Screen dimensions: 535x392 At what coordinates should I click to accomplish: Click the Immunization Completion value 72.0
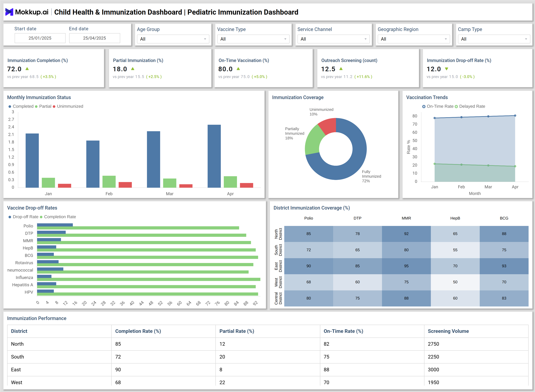coord(14,69)
